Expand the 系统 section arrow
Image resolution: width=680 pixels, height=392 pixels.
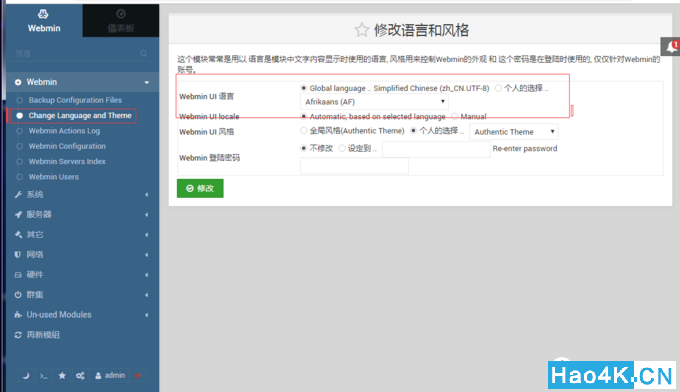click(147, 195)
